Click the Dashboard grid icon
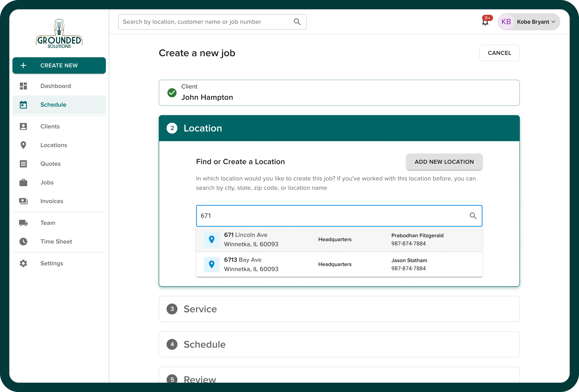Screen dimensions: 579x392 (23, 86)
